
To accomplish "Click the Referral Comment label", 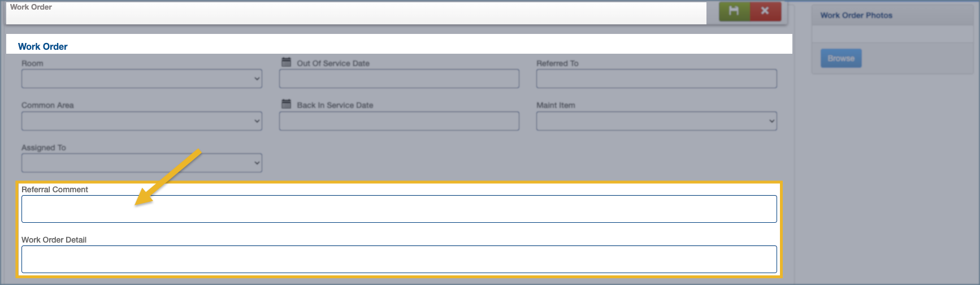I will coord(55,189).
